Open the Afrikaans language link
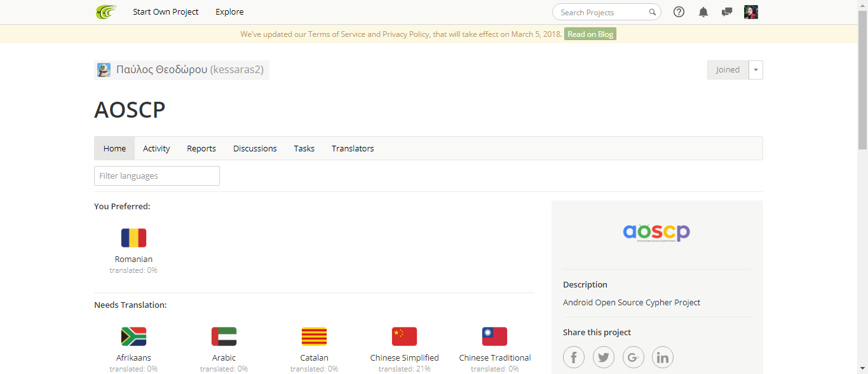This screenshot has width=868, height=374. (x=133, y=358)
